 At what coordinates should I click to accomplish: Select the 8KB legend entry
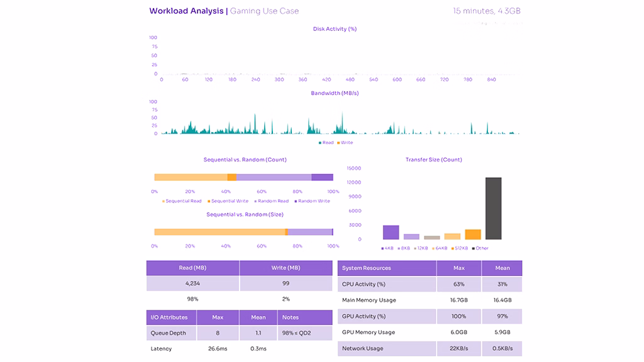pos(404,248)
